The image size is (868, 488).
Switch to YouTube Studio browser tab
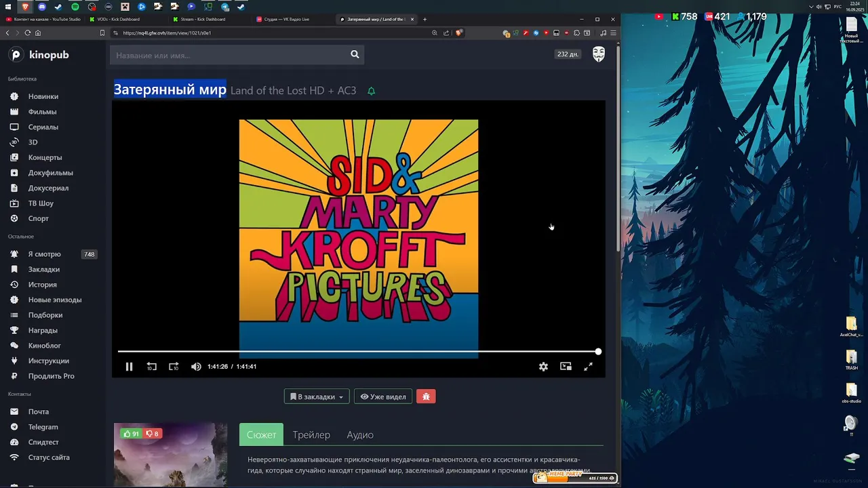[x=43, y=19]
